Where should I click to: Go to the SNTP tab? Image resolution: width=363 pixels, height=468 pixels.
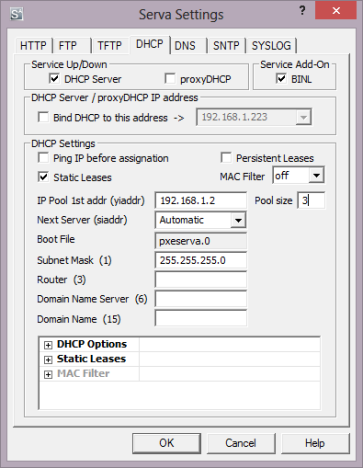(226, 45)
